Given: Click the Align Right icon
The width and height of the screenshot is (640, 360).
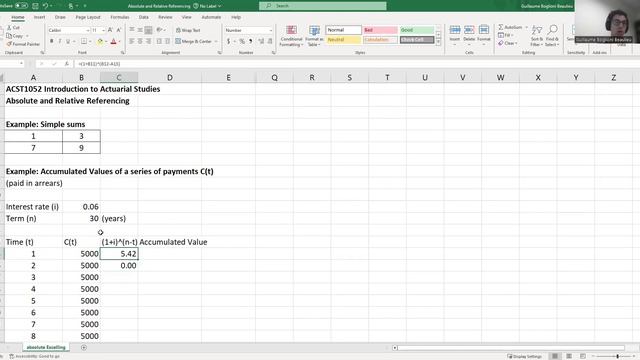Looking at the screenshot, I should [149, 41].
